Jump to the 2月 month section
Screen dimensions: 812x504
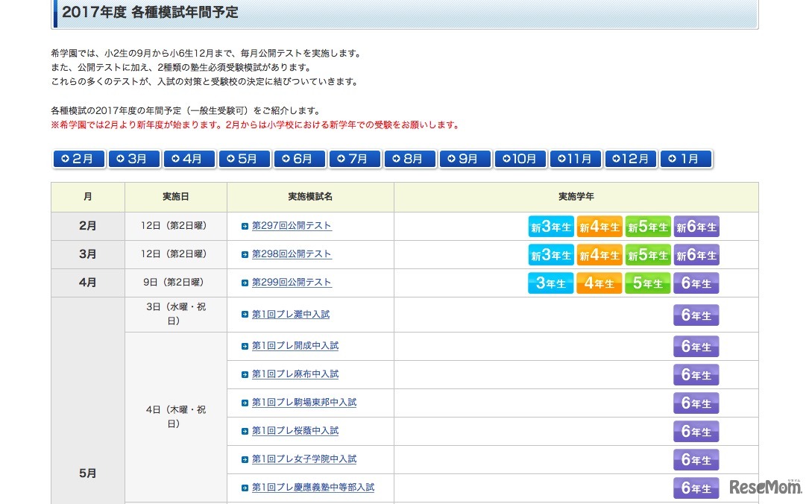(78, 159)
